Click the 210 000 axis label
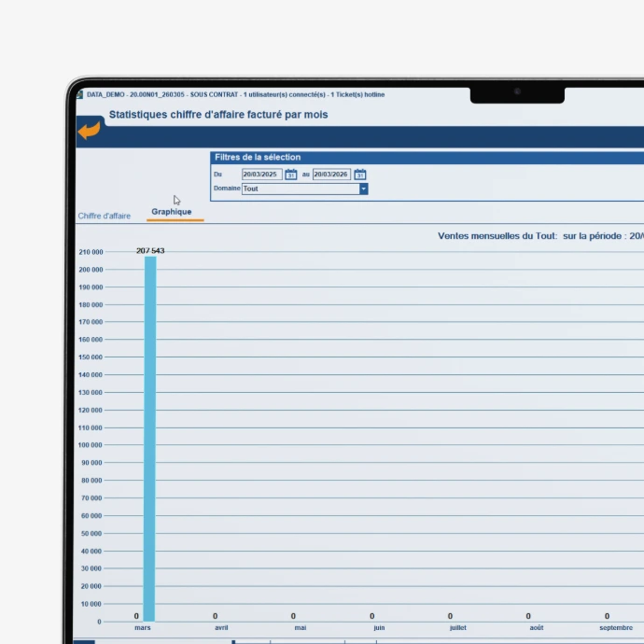The width and height of the screenshot is (644, 644). coord(91,252)
